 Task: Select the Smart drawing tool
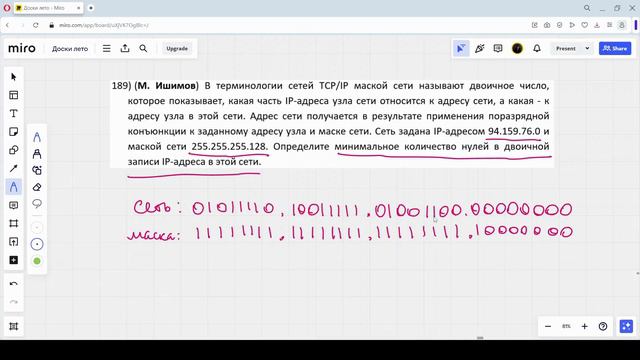37,170
